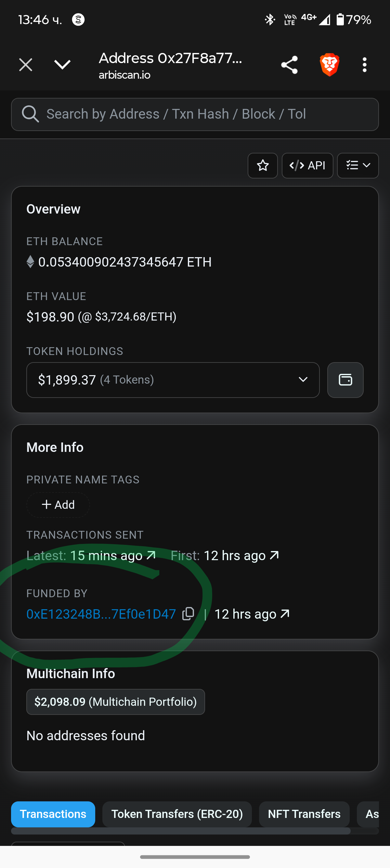Open the list options dropdown
This screenshot has width=390, height=868.
click(358, 165)
